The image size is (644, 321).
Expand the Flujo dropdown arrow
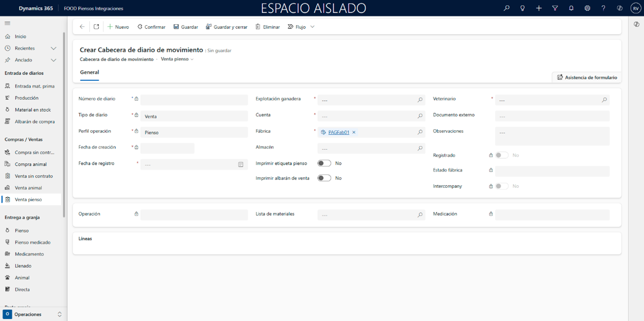pos(312,27)
